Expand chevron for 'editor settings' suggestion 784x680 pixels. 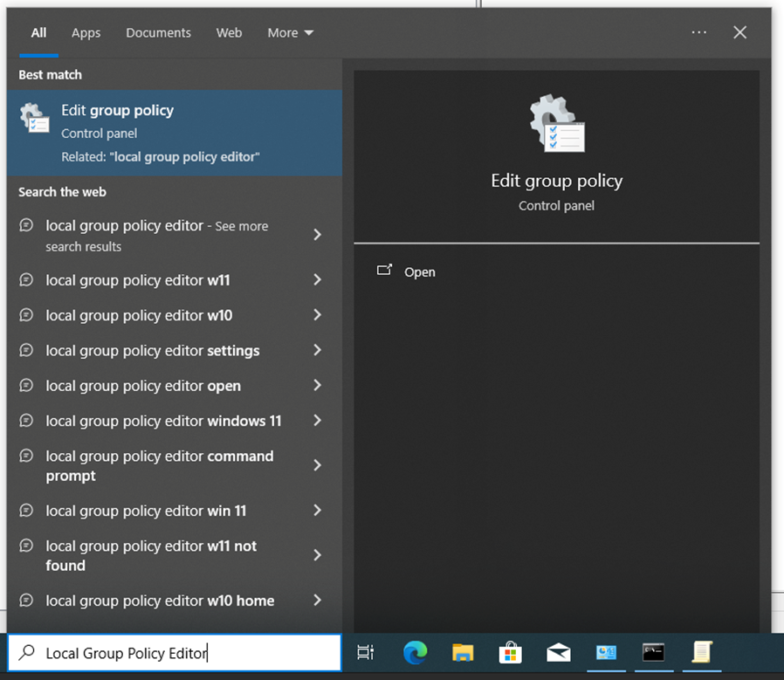(x=317, y=350)
